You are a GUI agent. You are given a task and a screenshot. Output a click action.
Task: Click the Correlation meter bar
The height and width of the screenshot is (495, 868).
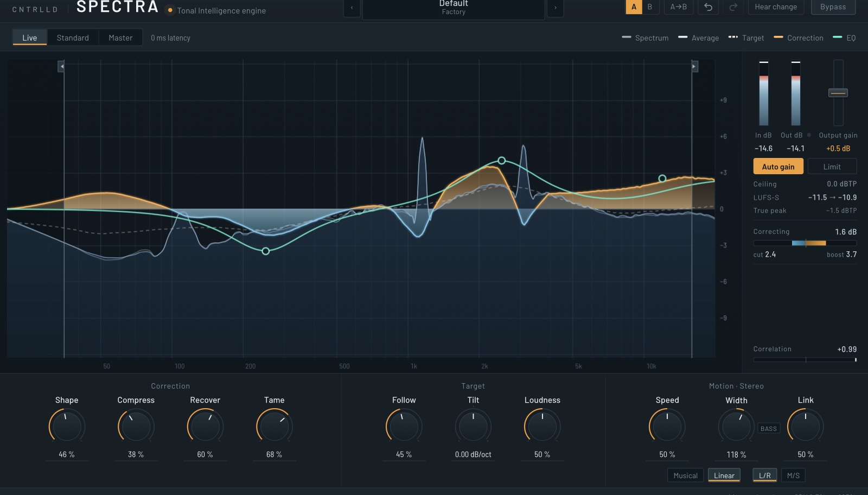805,359
